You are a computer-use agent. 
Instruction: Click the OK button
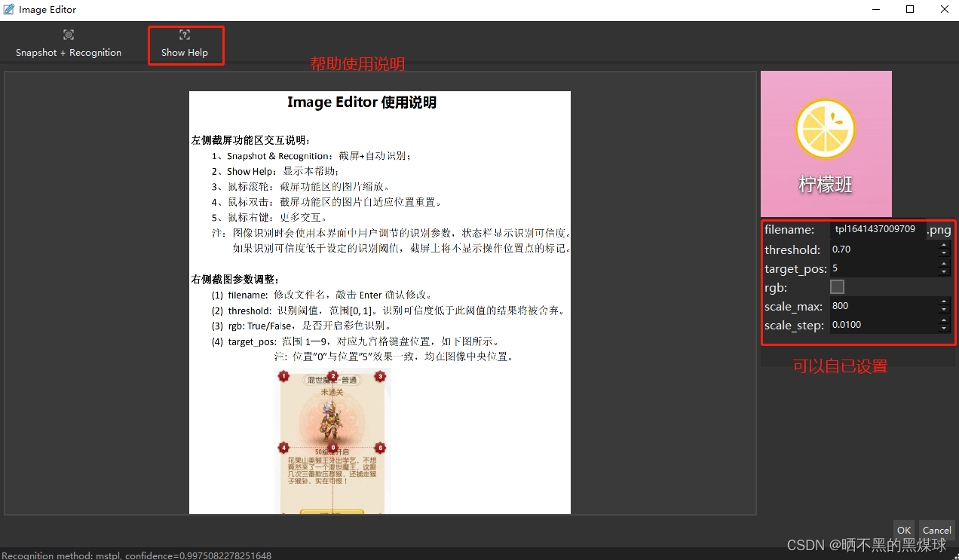click(x=904, y=530)
